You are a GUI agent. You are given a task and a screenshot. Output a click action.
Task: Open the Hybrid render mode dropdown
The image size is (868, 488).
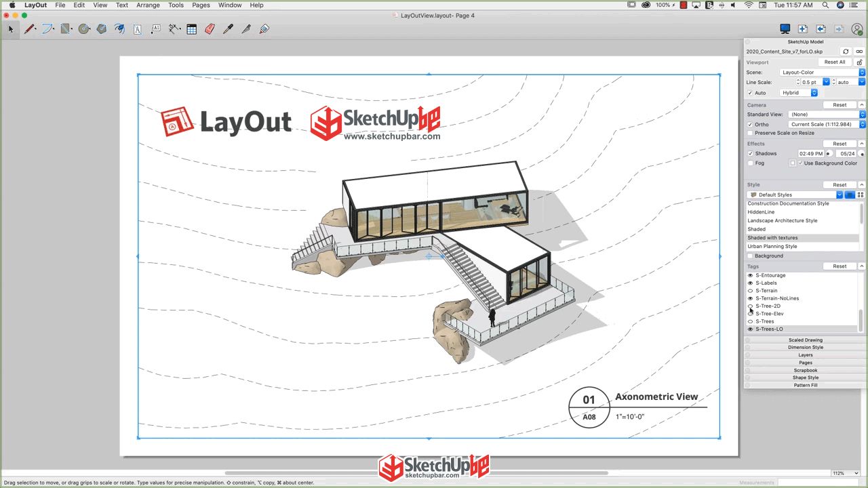pyautogui.click(x=799, y=93)
